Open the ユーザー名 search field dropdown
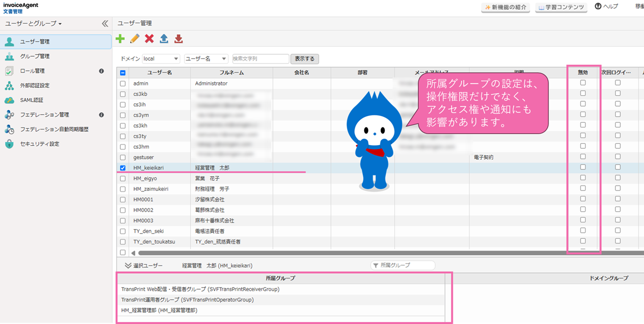Image resolution: width=644 pixels, height=324 pixels. pyautogui.click(x=206, y=59)
